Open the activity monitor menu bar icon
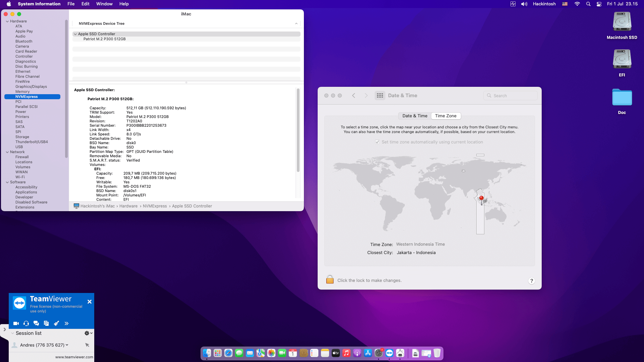 (513, 4)
